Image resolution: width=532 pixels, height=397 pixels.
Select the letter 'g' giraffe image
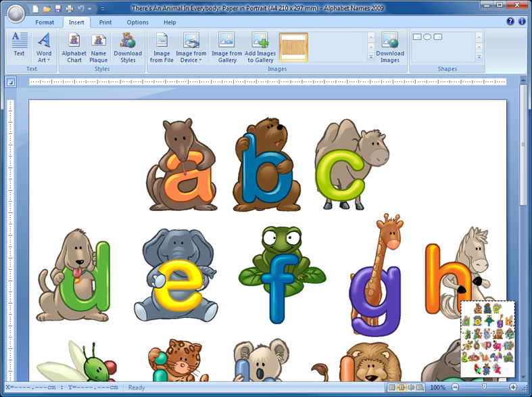click(x=377, y=275)
